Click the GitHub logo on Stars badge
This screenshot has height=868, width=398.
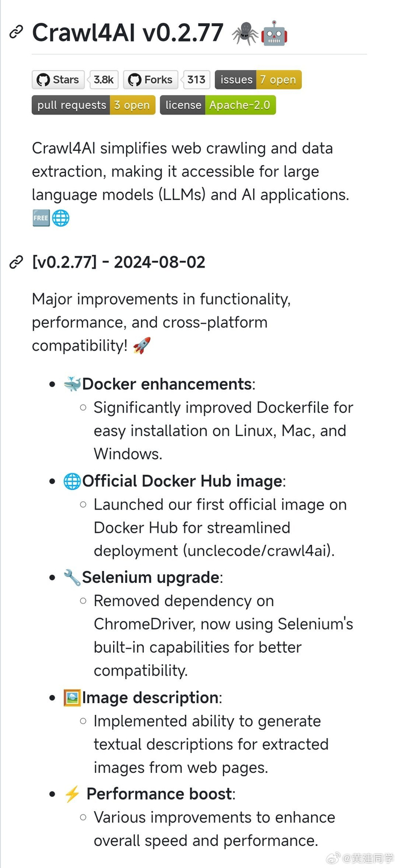tap(43, 80)
